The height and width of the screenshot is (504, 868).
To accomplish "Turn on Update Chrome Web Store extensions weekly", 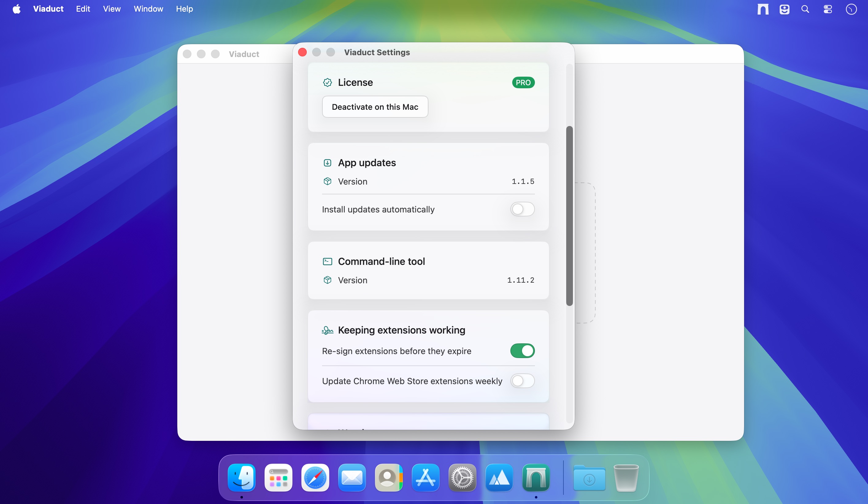I will pyautogui.click(x=522, y=381).
